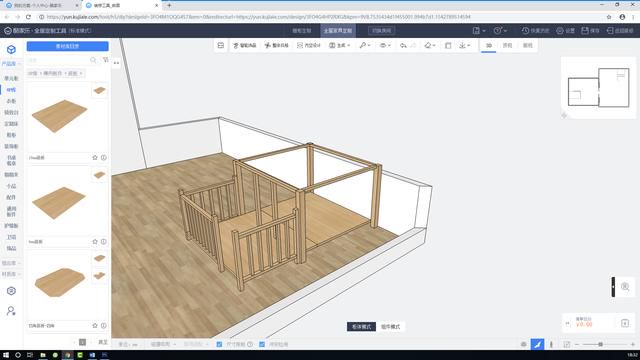Toggle the second bottom-bar checkbox

[262, 344]
